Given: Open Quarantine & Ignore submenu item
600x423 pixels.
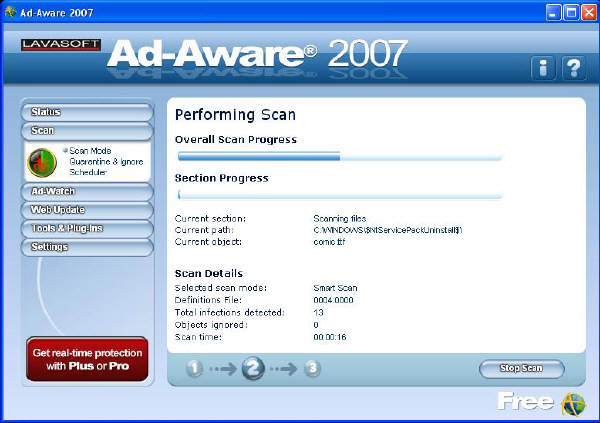Looking at the screenshot, I should pos(106,162).
